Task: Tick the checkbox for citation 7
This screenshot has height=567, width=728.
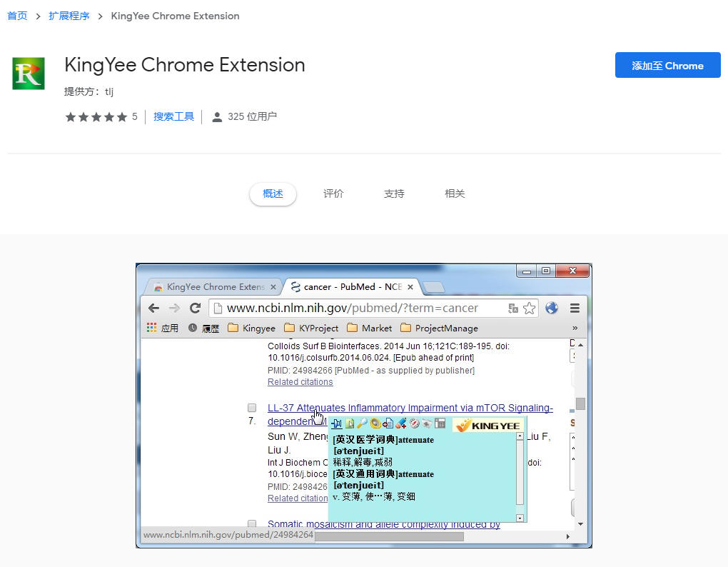Action: (x=252, y=408)
